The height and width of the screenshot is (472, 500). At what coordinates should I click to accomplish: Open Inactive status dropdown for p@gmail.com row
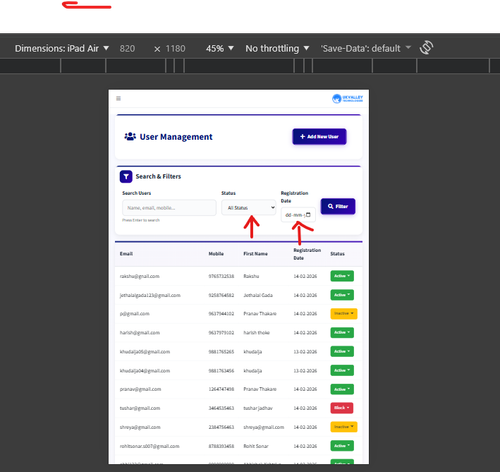[x=344, y=314]
